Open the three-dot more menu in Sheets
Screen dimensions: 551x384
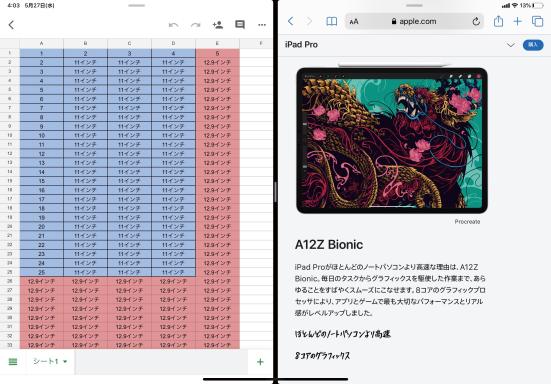[262, 25]
